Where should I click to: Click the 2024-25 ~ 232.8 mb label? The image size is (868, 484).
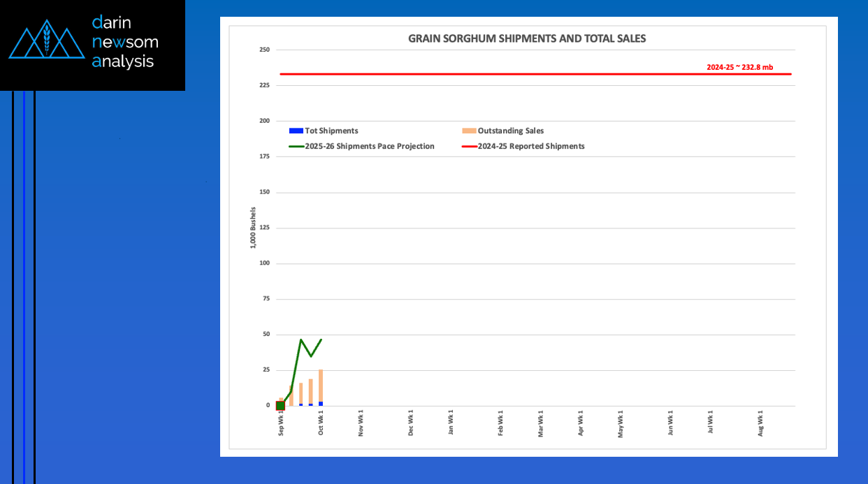coord(739,67)
